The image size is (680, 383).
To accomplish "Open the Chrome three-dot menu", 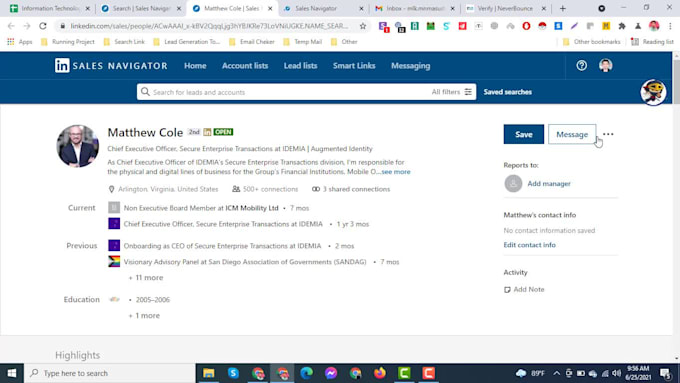I will 670,26.
